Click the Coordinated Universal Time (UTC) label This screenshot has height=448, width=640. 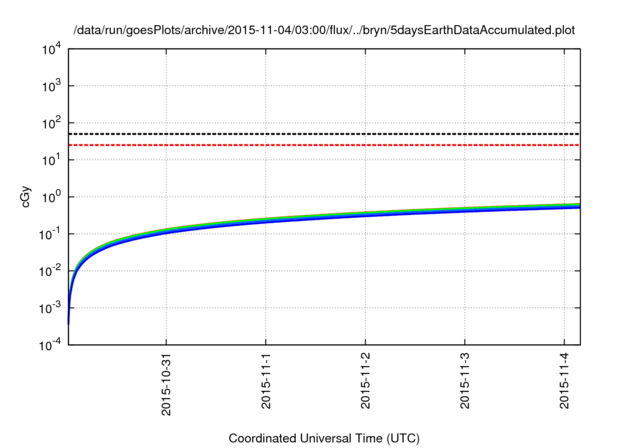click(324, 439)
